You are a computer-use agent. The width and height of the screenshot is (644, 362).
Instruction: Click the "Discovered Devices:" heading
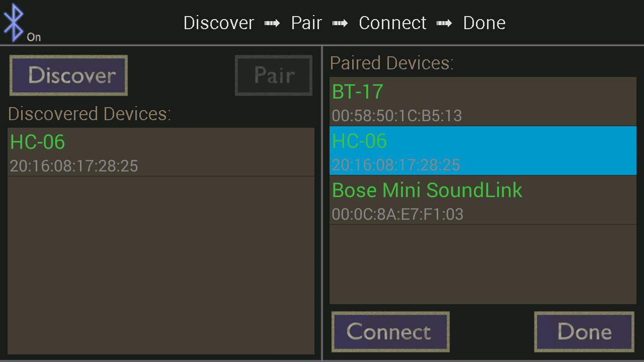90,114
